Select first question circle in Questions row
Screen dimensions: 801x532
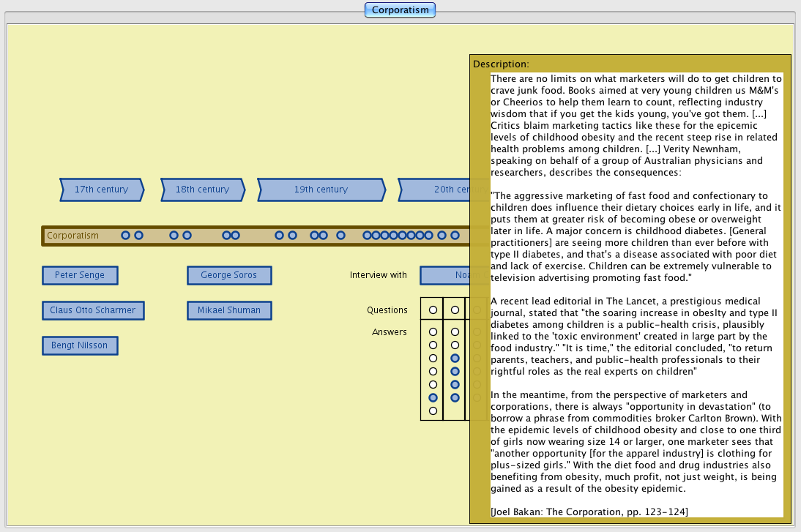point(433,310)
